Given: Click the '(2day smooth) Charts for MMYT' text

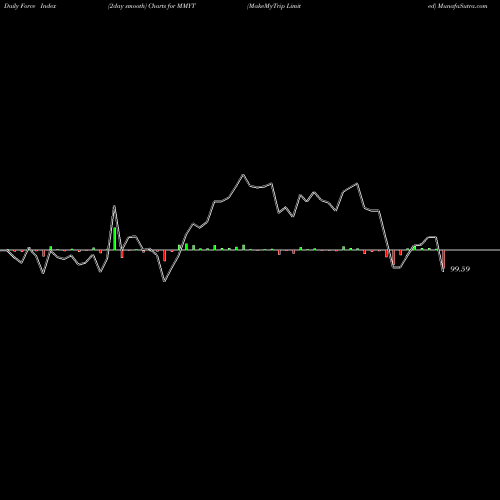Looking at the screenshot, I should tap(152, 6).
